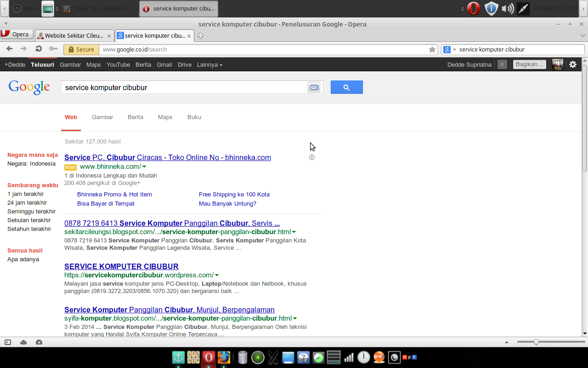Click the blue shield info icon in the top panel
This screenshot has height=368, width=588.
click(x=492, y=8)
